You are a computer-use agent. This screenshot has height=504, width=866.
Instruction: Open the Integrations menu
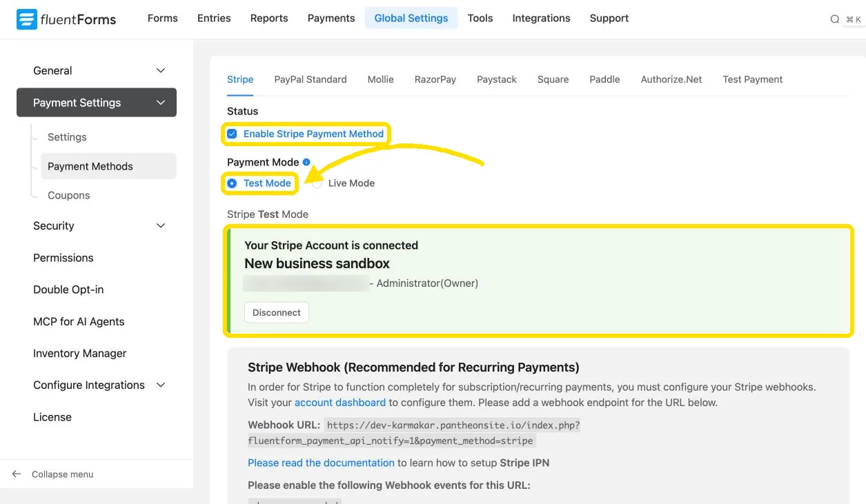pyautogui.click(x=542, y=18)
